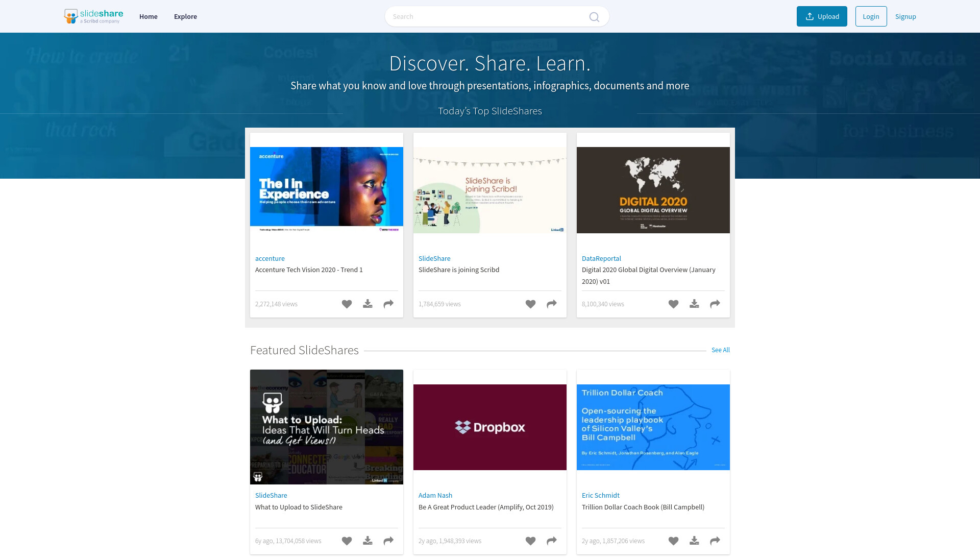Image resolution: width=980 pixels, height=560 pixels.
Task: Download the Digital 2020 Global Overview
Action: click(694, 304)
